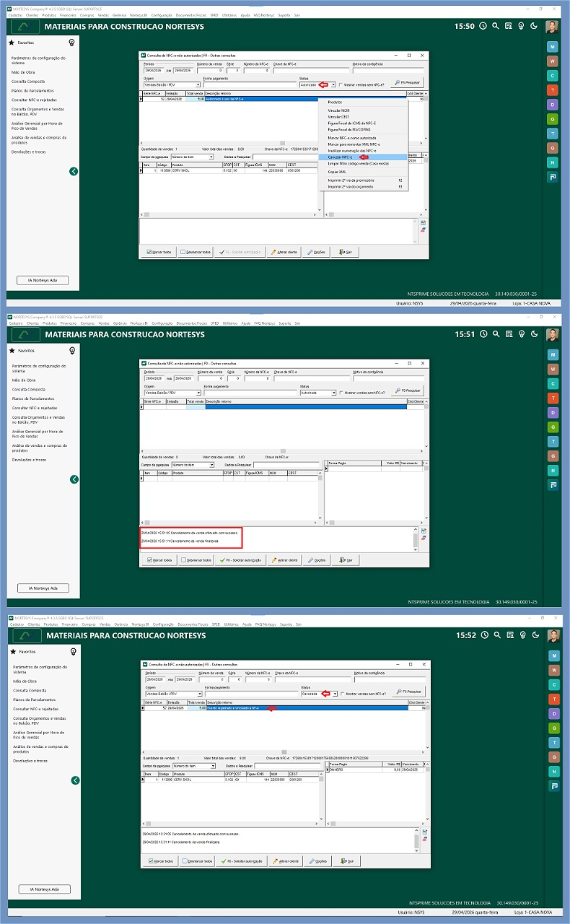The image size is (570, 924).
Task: Open 'Mão de Obra' in the 15:51 favorites
Action: (x=23, y=379)
